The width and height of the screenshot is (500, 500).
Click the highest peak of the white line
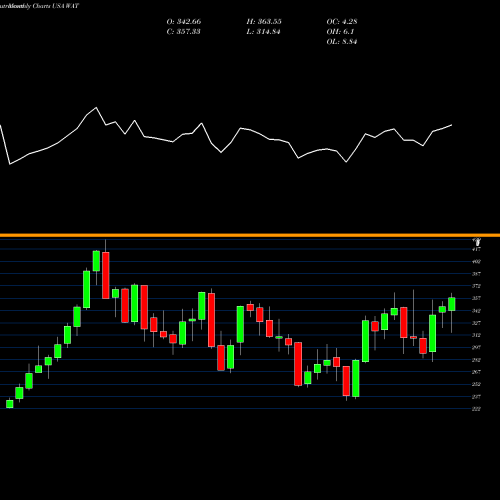[x=96, y=108]
